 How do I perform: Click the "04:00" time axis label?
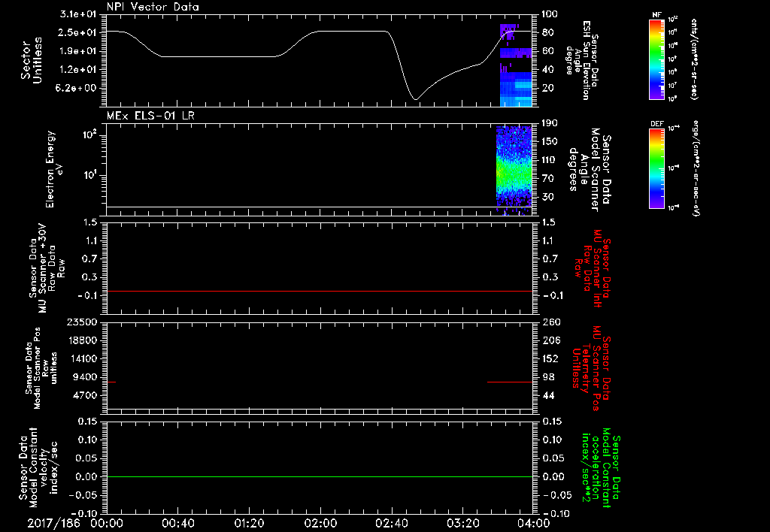point(534,523)
